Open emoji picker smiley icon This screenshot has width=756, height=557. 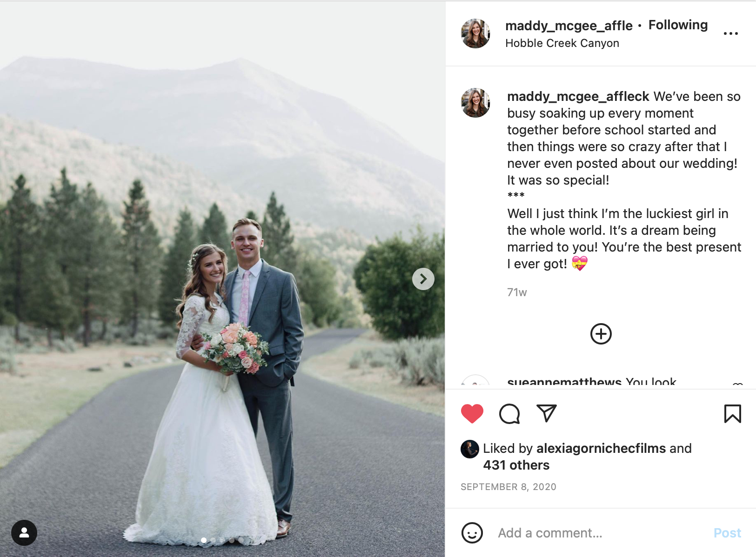[x=472, y=533]
